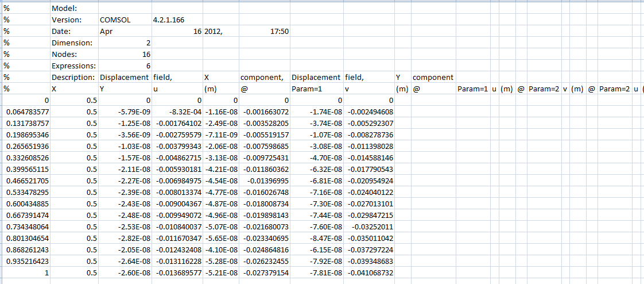
Task: Select the cell showing -5.79E-09
Action: pos(125,112)
